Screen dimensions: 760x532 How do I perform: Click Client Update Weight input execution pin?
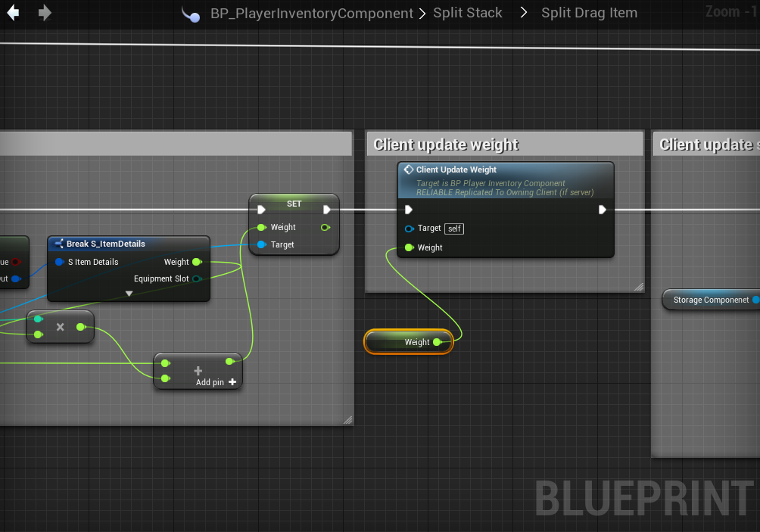click(409, 210)
